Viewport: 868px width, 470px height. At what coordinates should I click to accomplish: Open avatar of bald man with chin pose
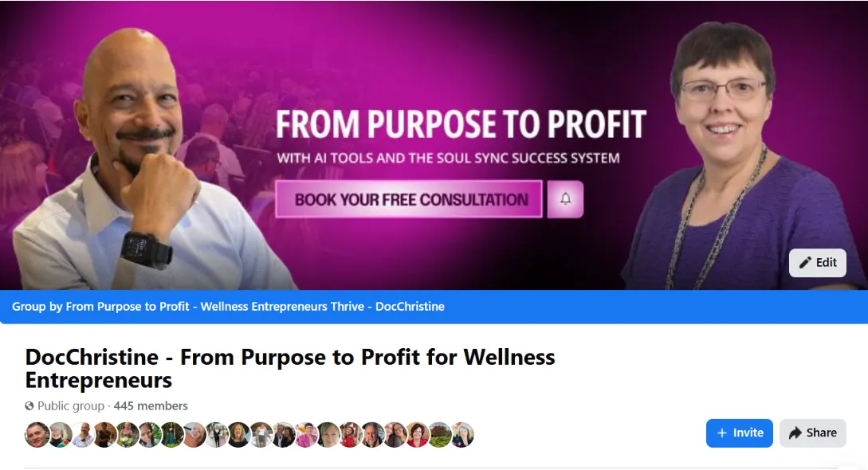pyautogui.click(x=82, y=435)
